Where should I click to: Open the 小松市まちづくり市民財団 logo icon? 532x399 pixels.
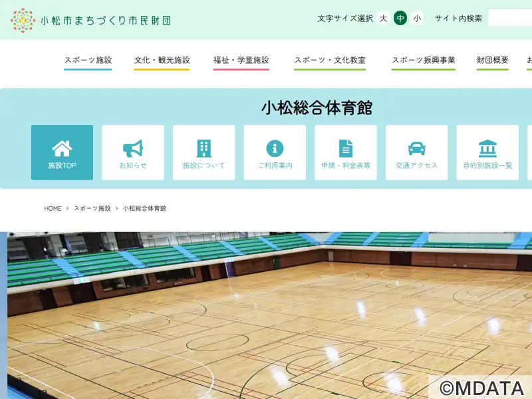[x=23, y=20]
